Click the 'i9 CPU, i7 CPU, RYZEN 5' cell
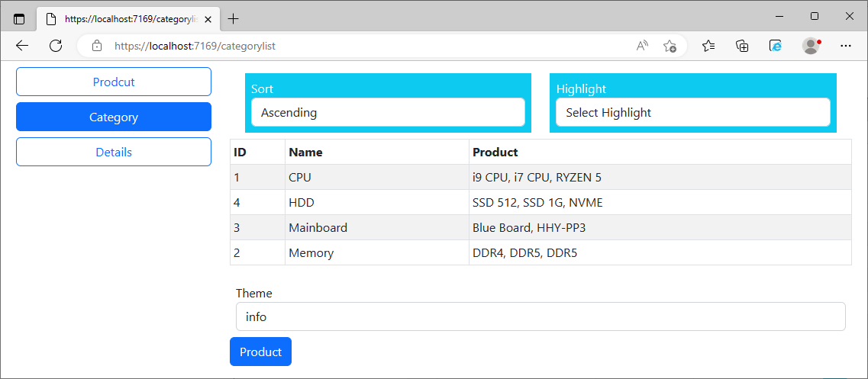Image resolution: width=868 pixels, height=379 pixels. click(660, 177)
